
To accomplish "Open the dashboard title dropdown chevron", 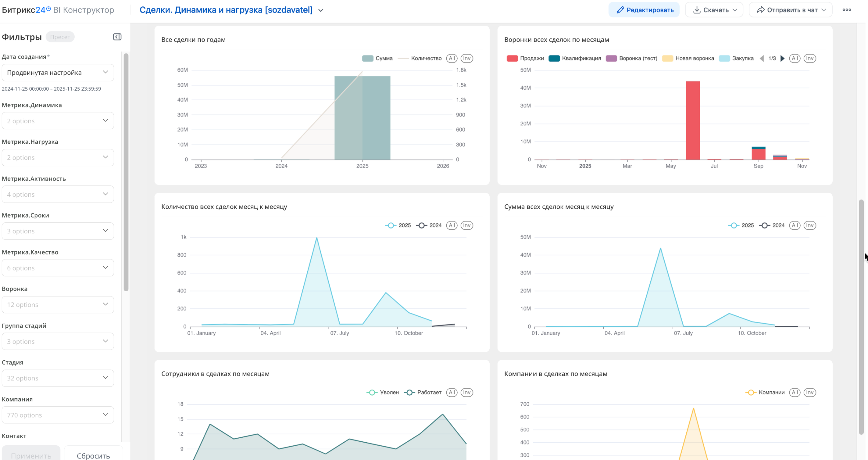I will (x=321, y=10).
